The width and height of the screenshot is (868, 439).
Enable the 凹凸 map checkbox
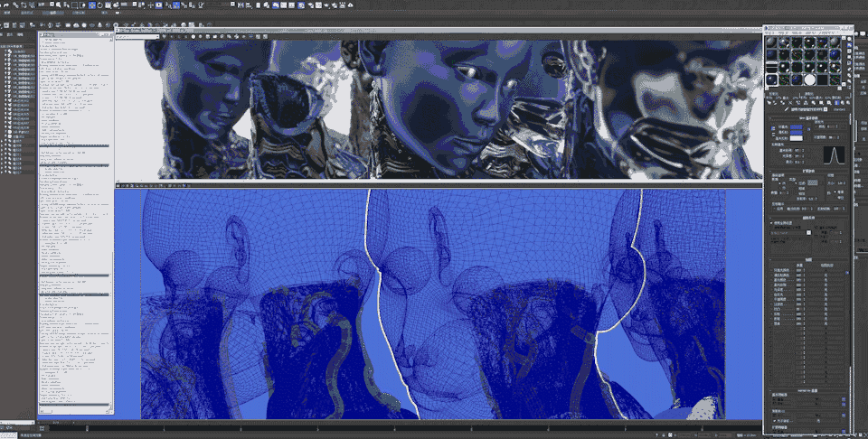pos(771,310)
